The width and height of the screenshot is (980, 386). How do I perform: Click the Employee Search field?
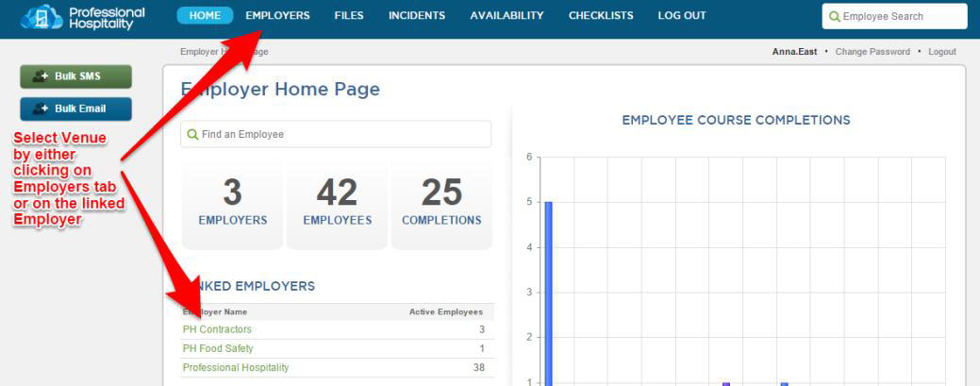[x=894, y=16]
